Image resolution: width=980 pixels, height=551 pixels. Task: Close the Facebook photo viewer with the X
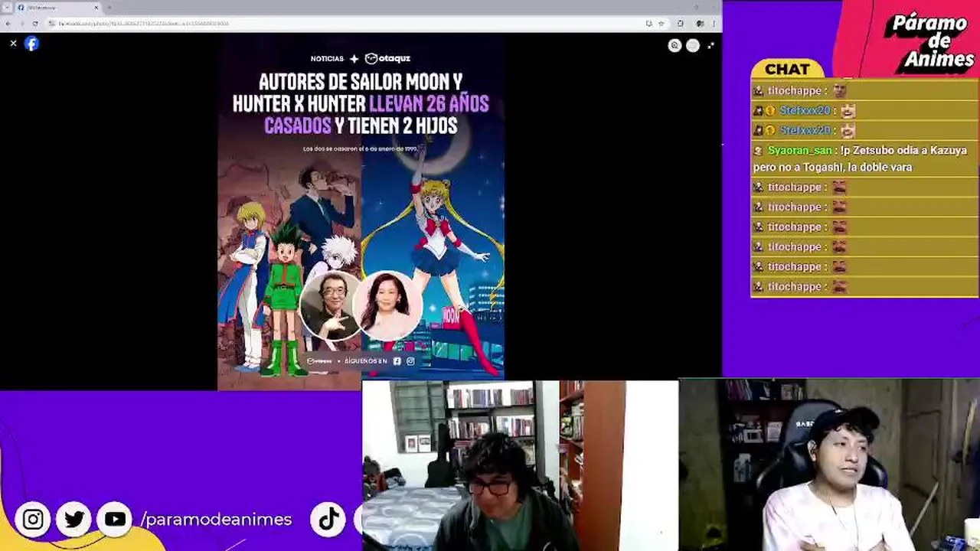(x=13, y=44)
